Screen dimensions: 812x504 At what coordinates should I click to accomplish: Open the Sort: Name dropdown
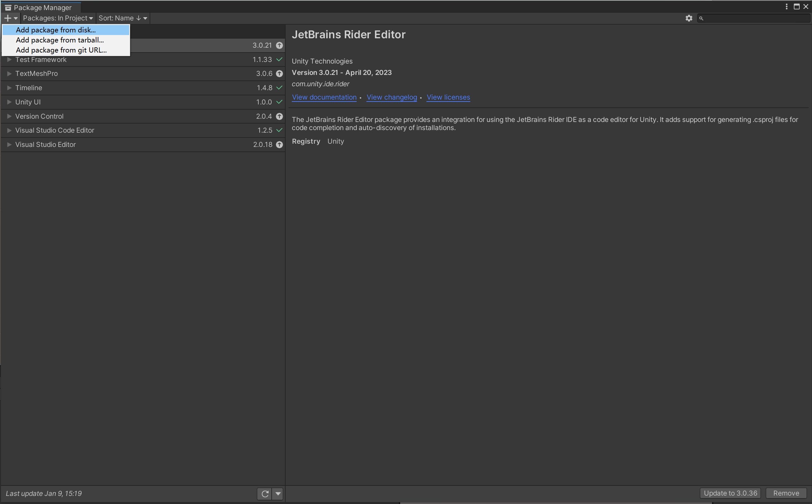pyautogui.click(x=122, y=18)
